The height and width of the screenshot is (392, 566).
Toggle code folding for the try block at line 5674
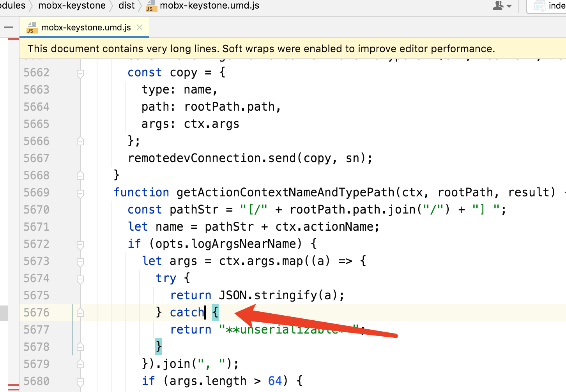coord(80,278)
